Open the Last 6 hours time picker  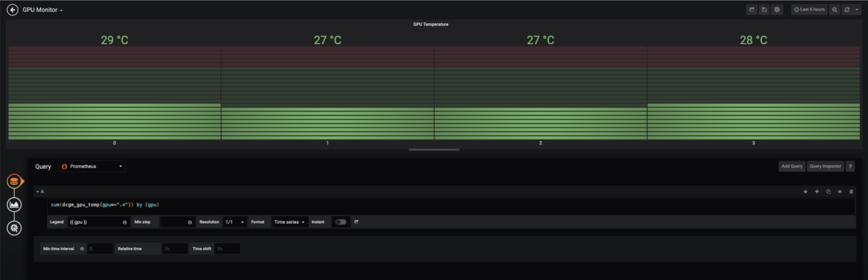[x=809, y=10]
